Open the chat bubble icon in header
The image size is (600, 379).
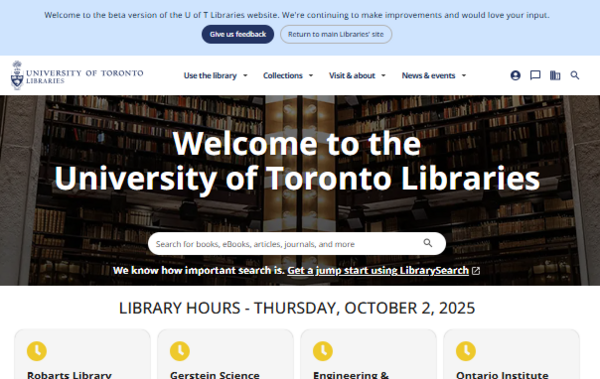pyautogui.click(x=535, y=75)
